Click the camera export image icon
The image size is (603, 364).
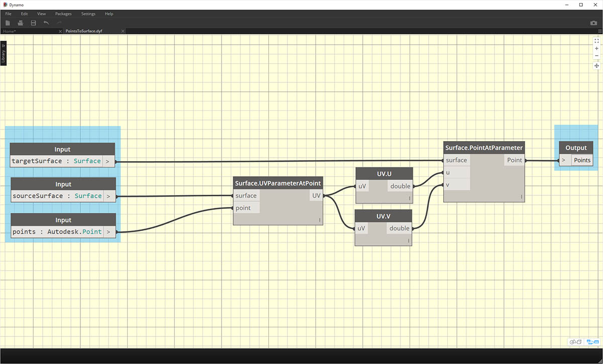coord(593,23)
